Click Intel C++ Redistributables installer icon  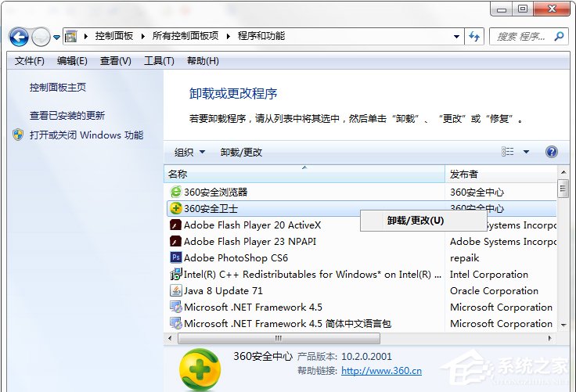[x=176, y=274]
